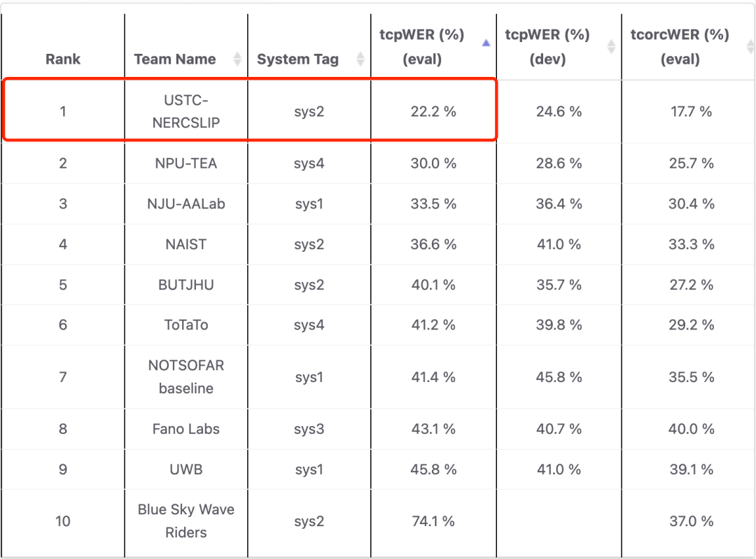Click the Fano Labs team name
The height and width of the screenshot is (559, 756).
point(186,429)
